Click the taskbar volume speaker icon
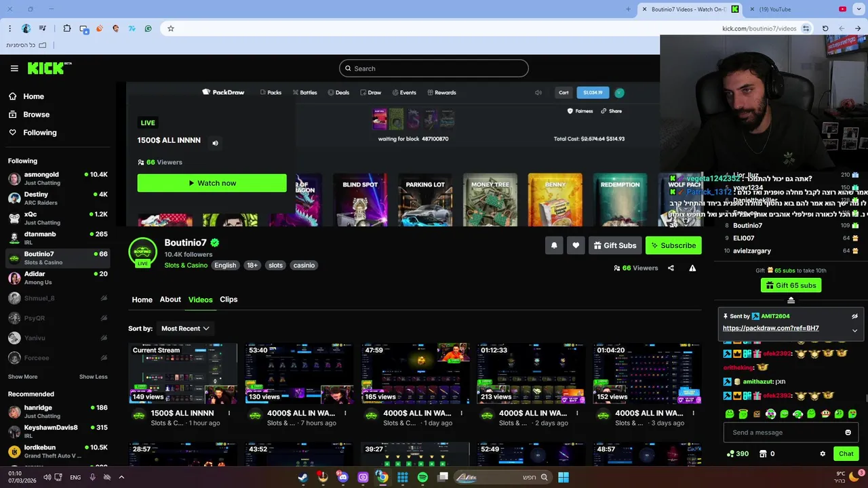Viewport: 868px width, 488px height. click(47, 477)
